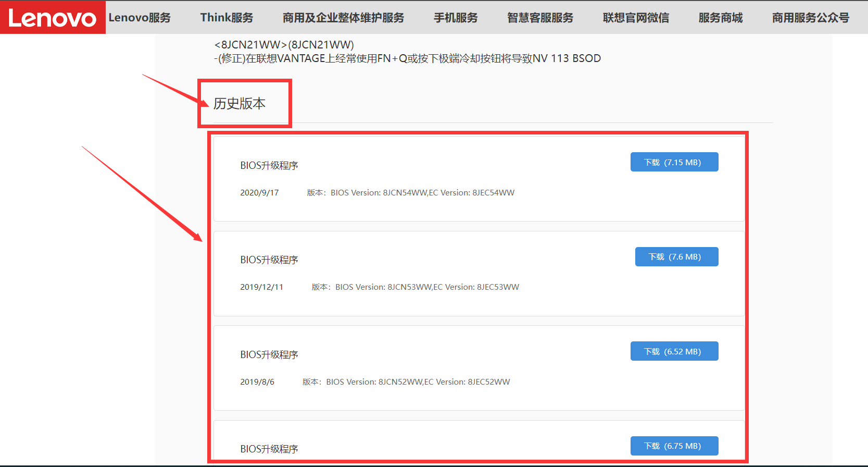Download the 7.15 MB BIOS file

[674, 162]
